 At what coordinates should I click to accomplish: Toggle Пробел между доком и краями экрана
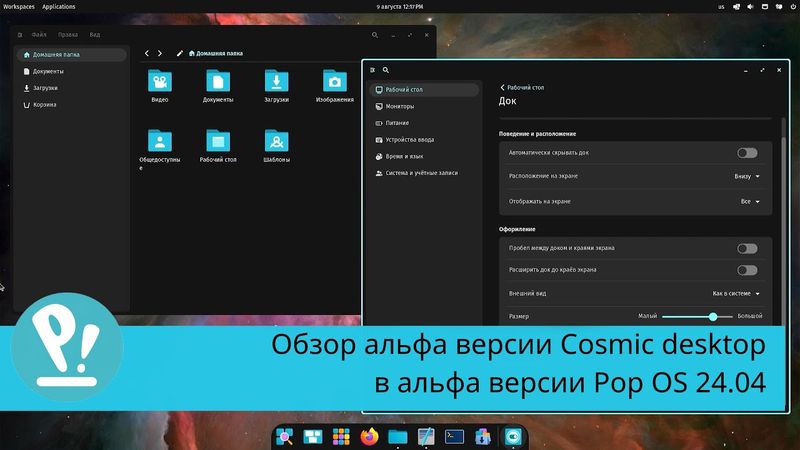747,248
